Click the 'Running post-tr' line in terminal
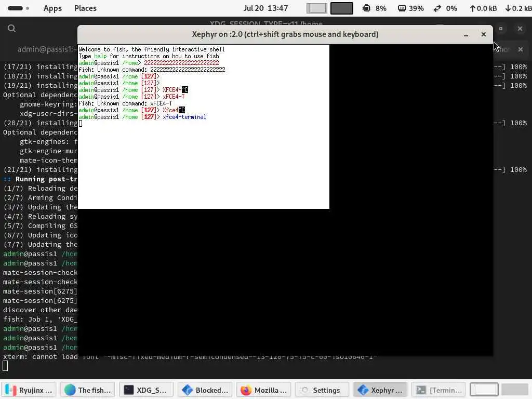Viewport: 532px width, 399px height. tap(41, 179)
